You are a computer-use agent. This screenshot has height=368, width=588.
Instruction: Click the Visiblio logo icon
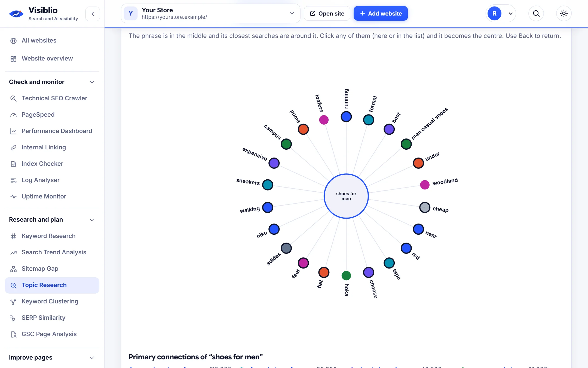pyautogui.click(x=16, y=14)
